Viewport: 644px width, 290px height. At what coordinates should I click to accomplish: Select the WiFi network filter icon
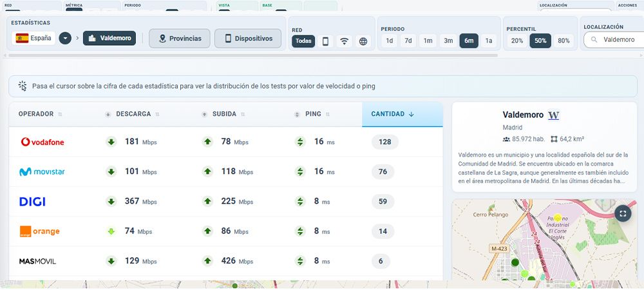pos(345,41)
